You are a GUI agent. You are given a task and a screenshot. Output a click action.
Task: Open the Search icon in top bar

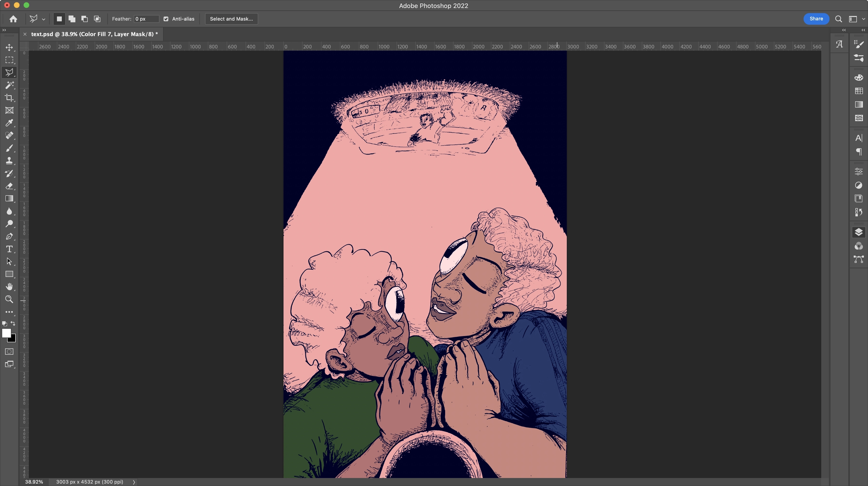[x=839, y=19]
